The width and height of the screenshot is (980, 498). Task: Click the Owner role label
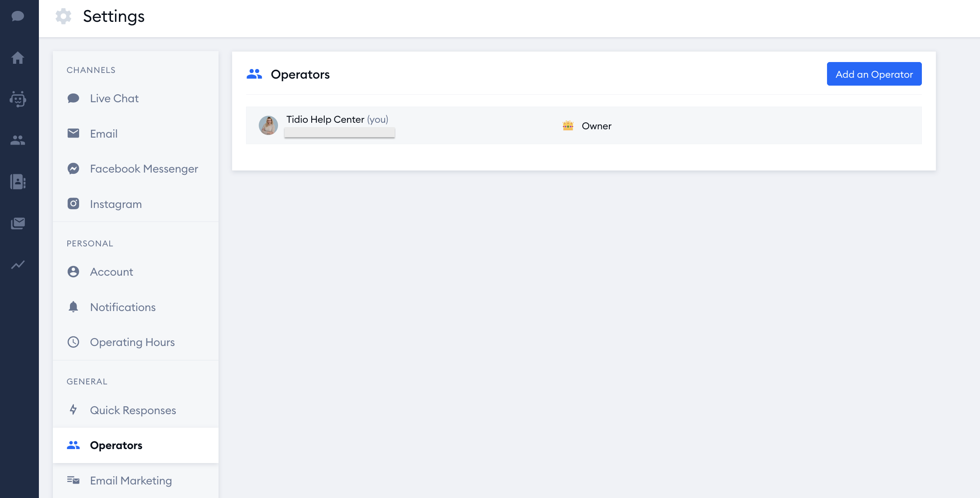[596, 126]
